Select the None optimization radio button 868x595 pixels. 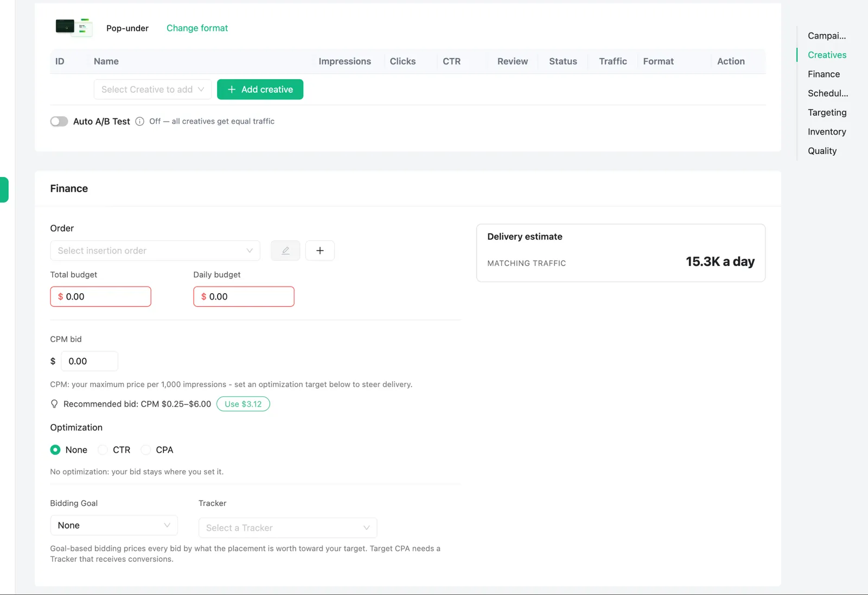[55, 450]
